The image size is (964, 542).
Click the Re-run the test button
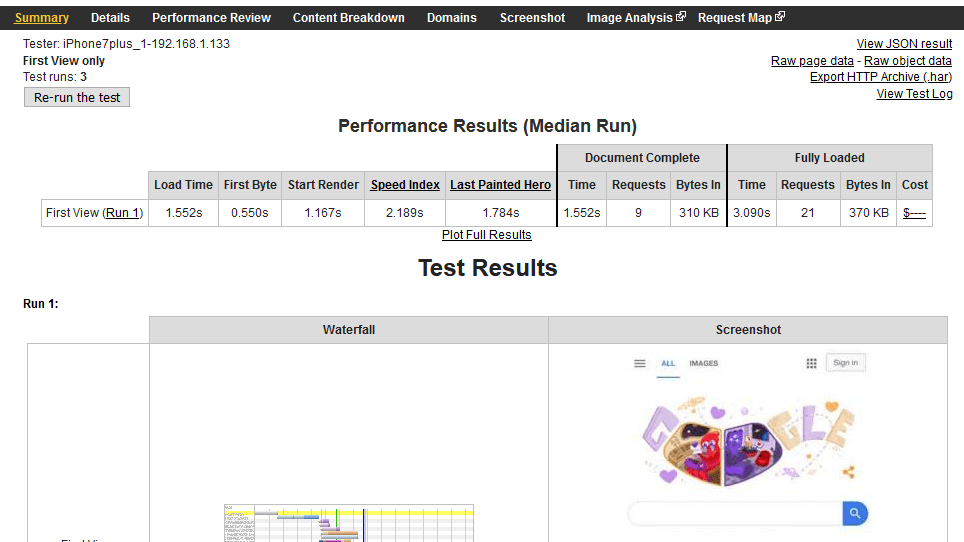77,97
